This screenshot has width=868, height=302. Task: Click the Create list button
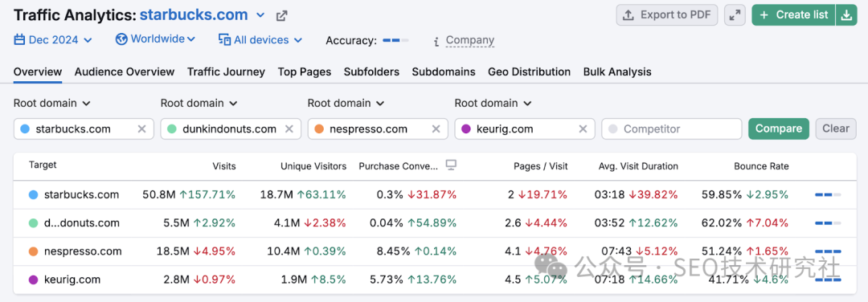793,15
